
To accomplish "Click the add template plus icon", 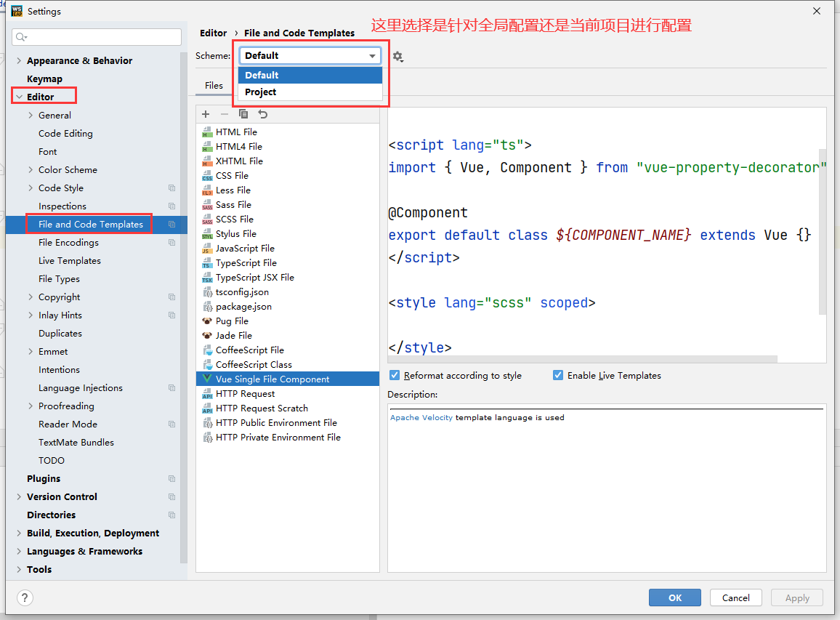I will (x=206, y=114).
